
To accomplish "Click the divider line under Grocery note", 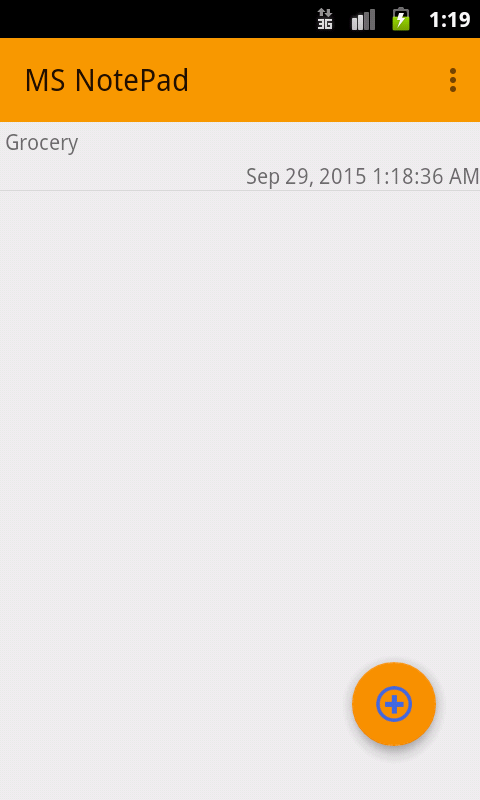I will click(240, 191).
